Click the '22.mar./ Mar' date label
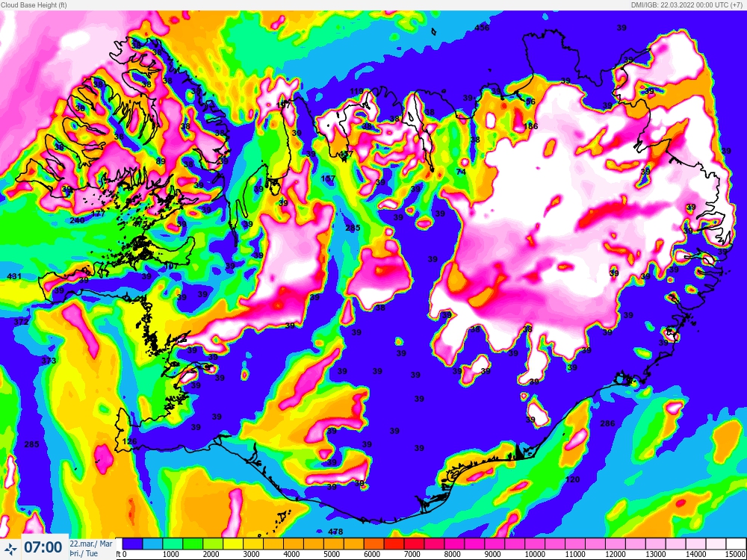The height and width of the screenshot is (560, 747). (91, 544)
